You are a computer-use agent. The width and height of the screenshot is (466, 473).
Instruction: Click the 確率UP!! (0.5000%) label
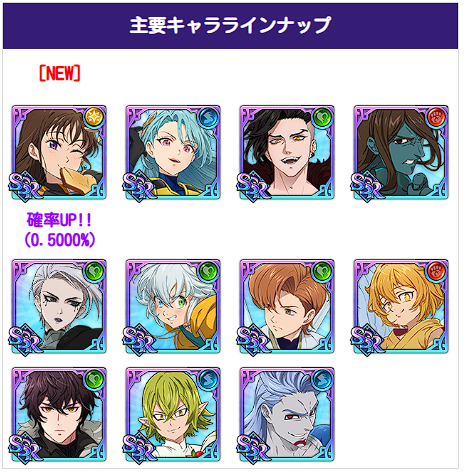tap(60, 230)
